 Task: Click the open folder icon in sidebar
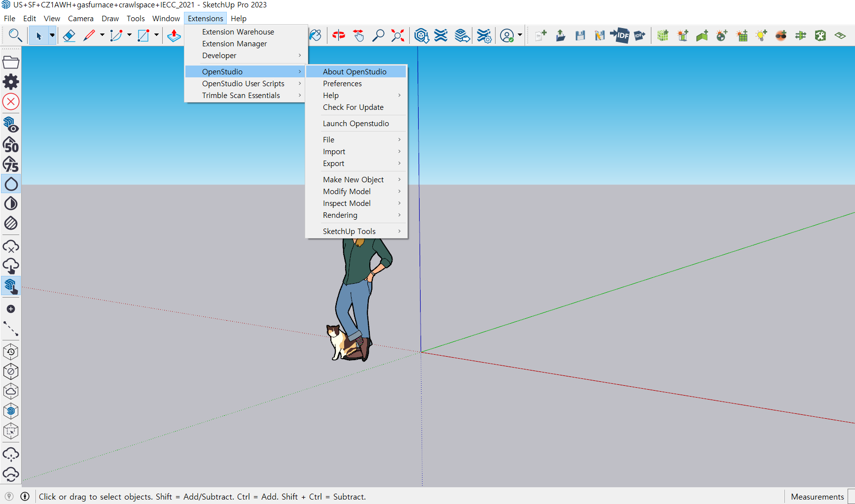click(11, 62)
